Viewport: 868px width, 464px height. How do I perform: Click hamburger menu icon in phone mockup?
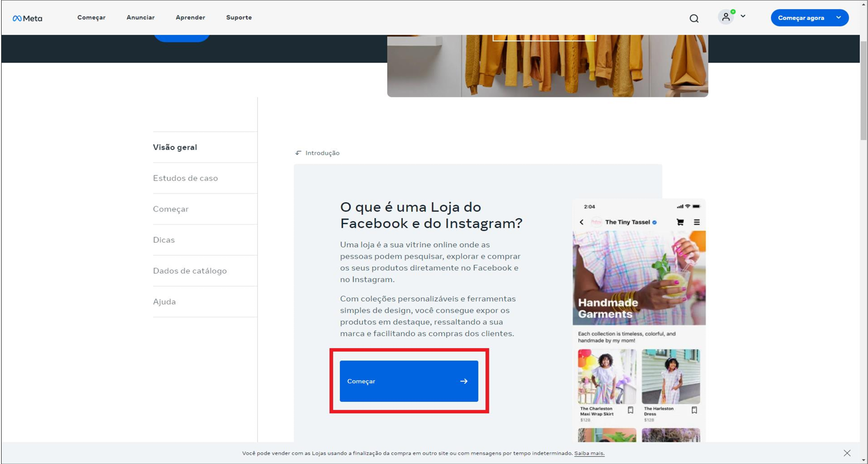pyautogui.click(x=697, y=222)
